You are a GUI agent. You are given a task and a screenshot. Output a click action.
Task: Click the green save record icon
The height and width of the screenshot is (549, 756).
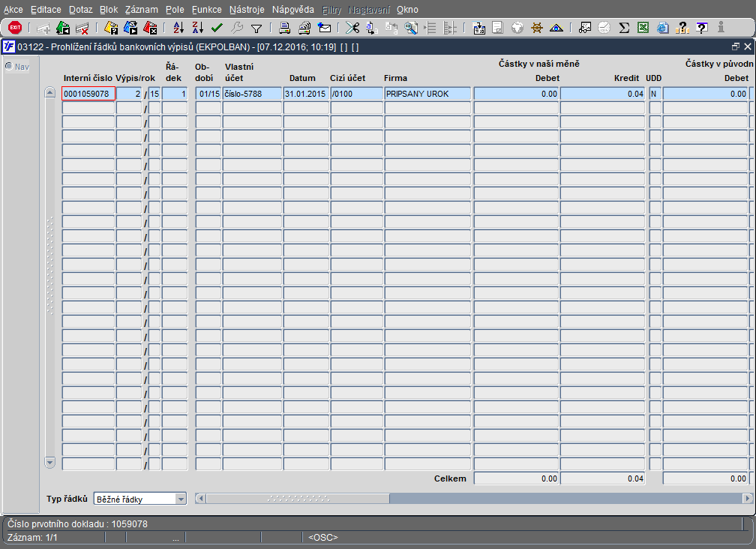[x=63, y=28]
